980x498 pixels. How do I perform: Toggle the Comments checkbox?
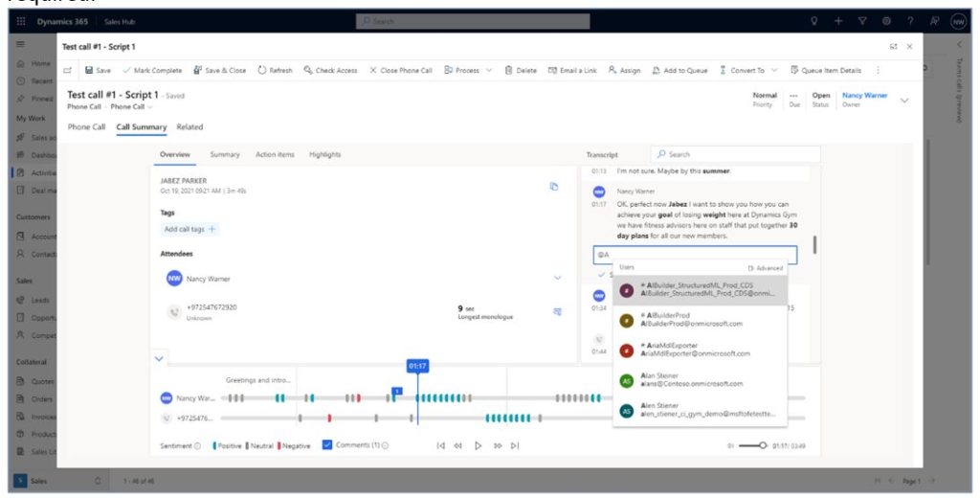pyautogui.click(x=327, y=444)
